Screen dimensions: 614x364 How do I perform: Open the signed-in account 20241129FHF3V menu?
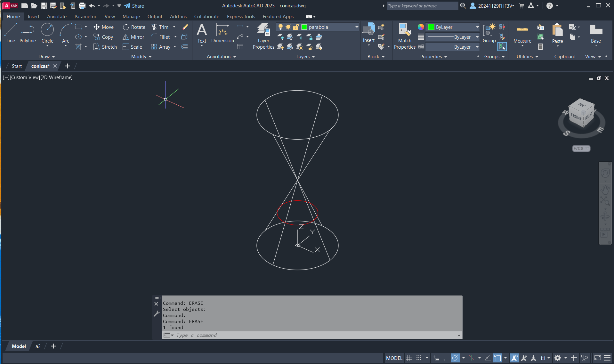tap(492, 6)
